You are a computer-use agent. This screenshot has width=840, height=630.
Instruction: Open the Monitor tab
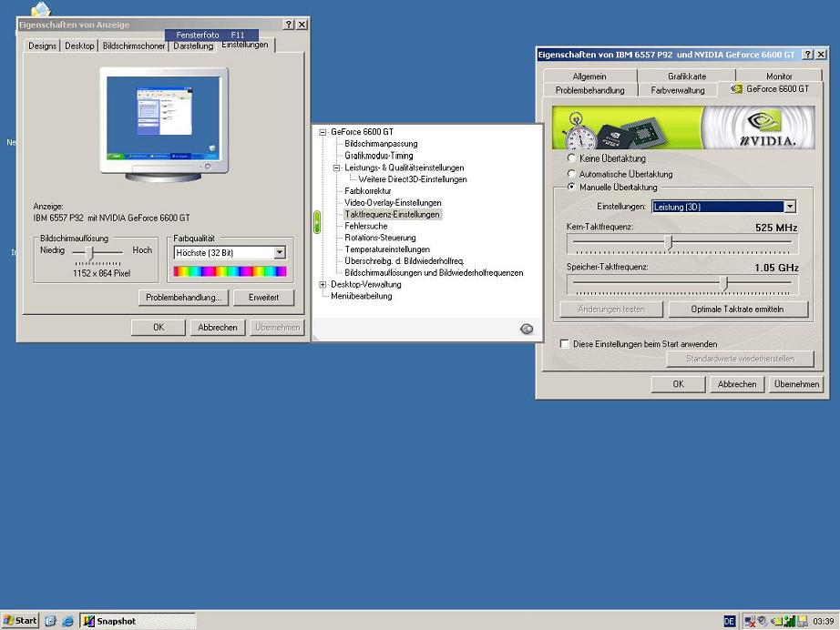click(x=779, y=76)
